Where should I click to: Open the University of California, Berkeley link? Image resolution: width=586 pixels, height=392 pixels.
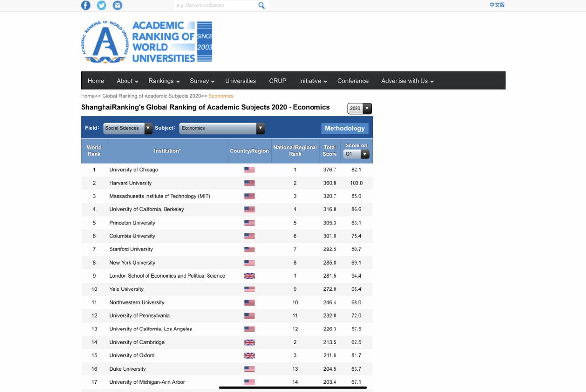[146, 209]
